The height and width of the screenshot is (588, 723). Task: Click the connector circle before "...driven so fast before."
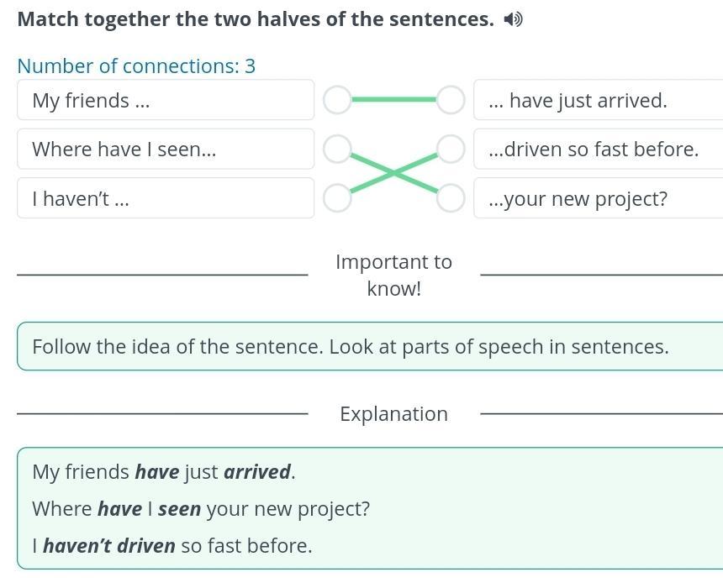[x=451, y=150]
